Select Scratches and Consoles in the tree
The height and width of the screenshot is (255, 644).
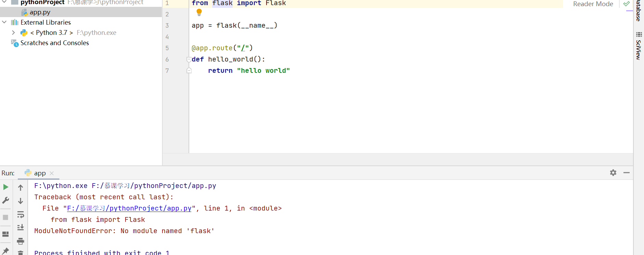click(81, 43)
